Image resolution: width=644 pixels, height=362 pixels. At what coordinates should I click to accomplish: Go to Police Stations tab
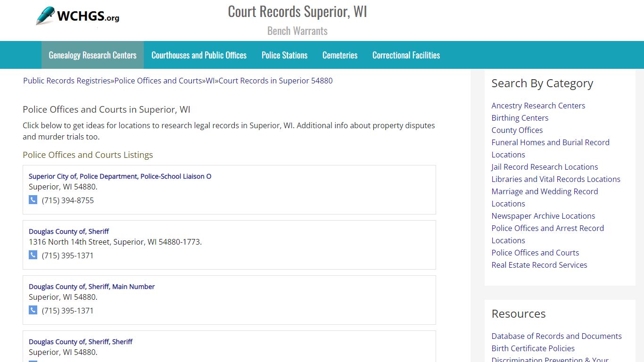(284, 55)
